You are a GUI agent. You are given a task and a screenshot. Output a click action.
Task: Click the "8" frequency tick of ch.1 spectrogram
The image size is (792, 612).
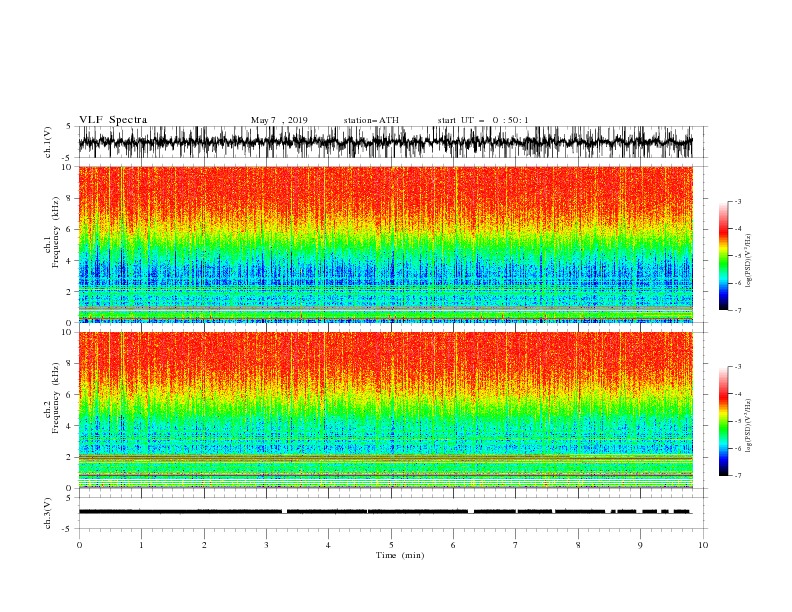[x=69, y=198]
